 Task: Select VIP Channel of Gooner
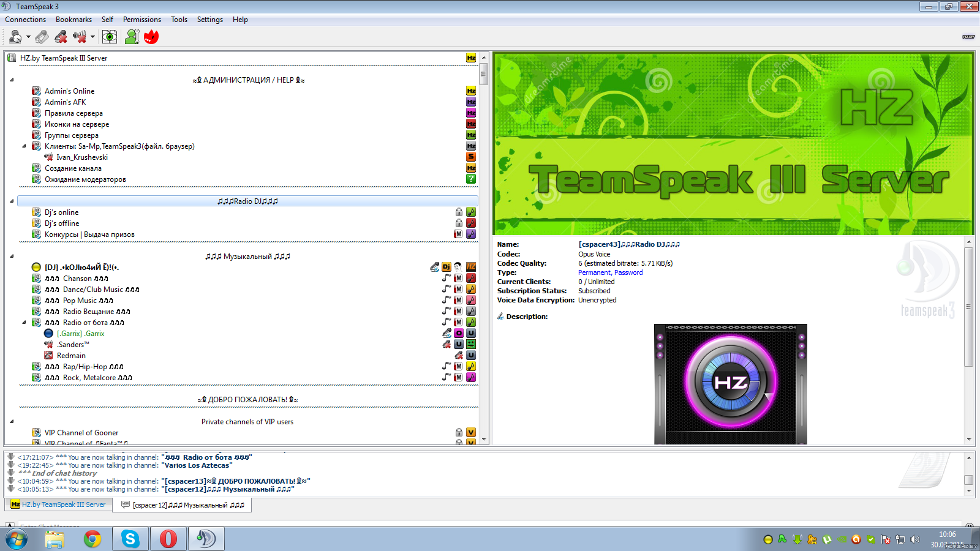click(81, 433)
